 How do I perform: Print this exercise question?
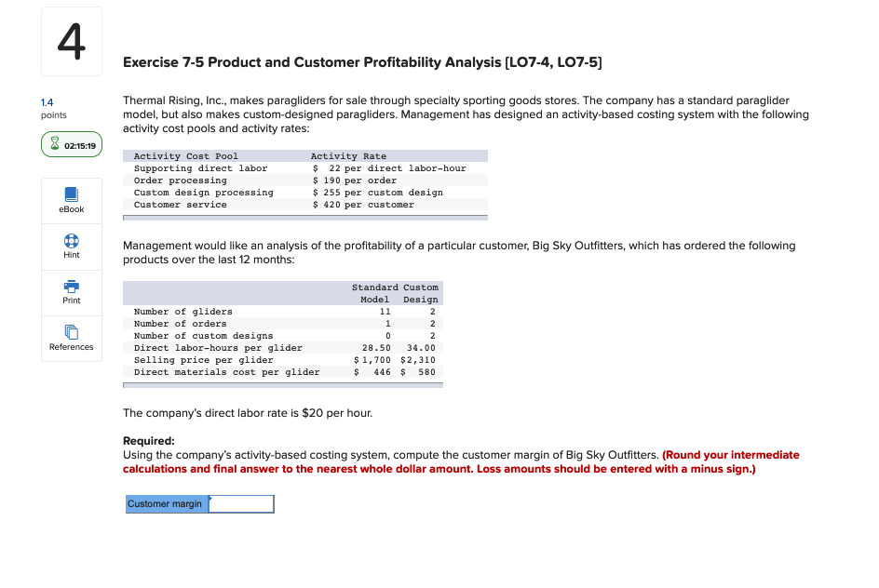coord(71,292)
